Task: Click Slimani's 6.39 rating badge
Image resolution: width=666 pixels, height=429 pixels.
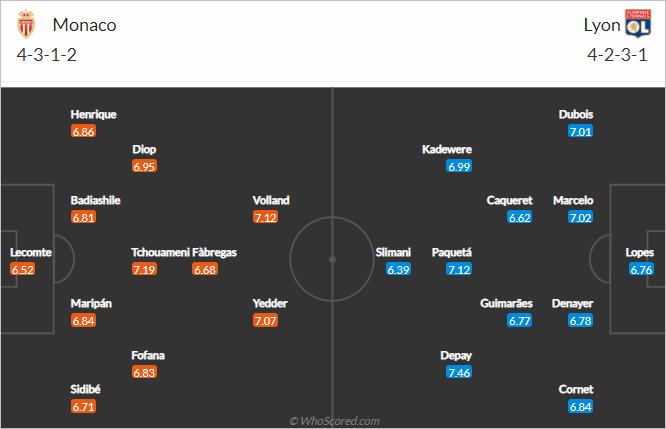Action: click(x=398, y=269)
